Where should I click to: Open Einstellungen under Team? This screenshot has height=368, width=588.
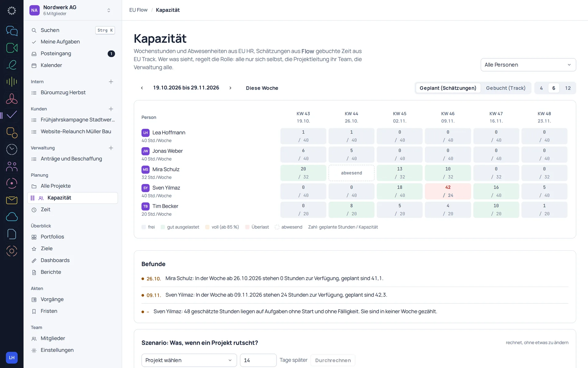(x=73, y=350)
